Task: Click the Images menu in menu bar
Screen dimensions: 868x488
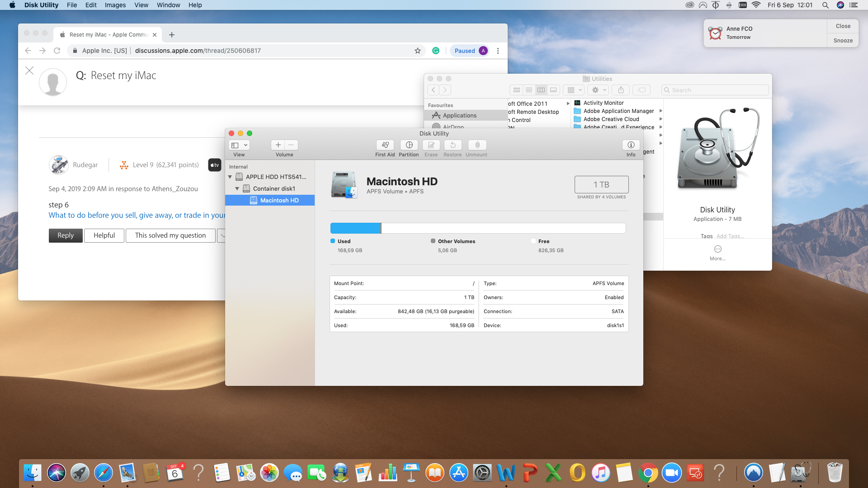Action: click(114, 5)
